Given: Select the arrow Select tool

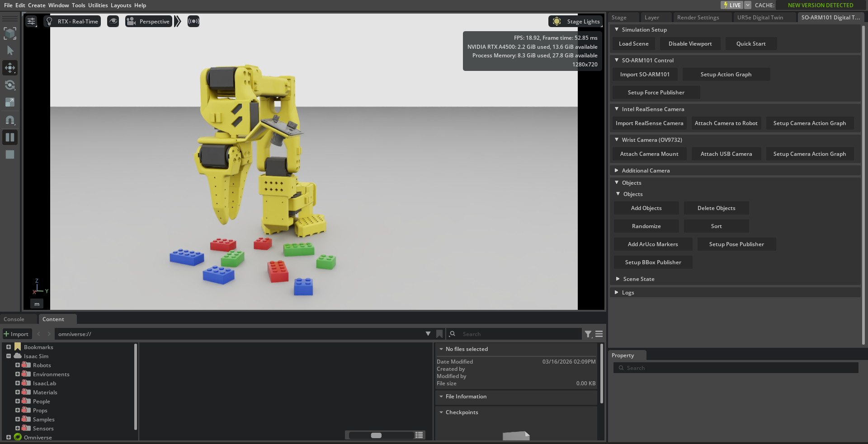Looking at the screenshot, I should pos(10,51).
